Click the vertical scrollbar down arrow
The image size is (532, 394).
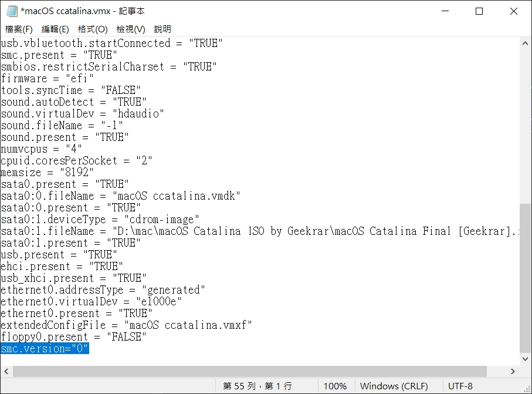pyautogui.click(x=526, y=359)
